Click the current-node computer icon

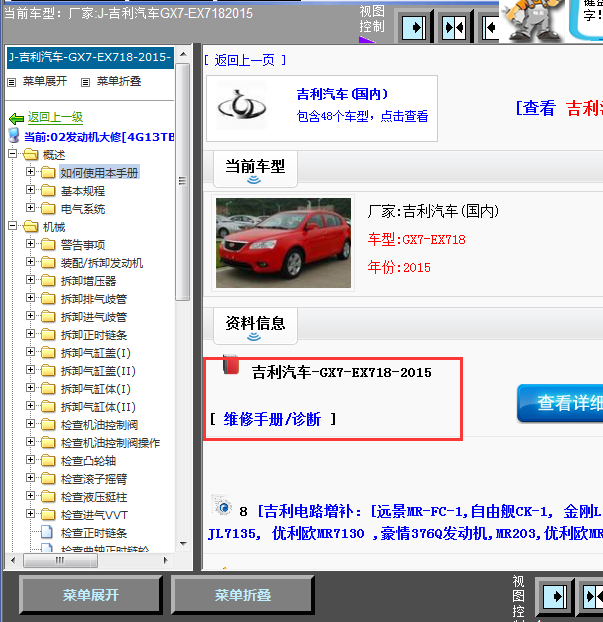coord(14,135)
